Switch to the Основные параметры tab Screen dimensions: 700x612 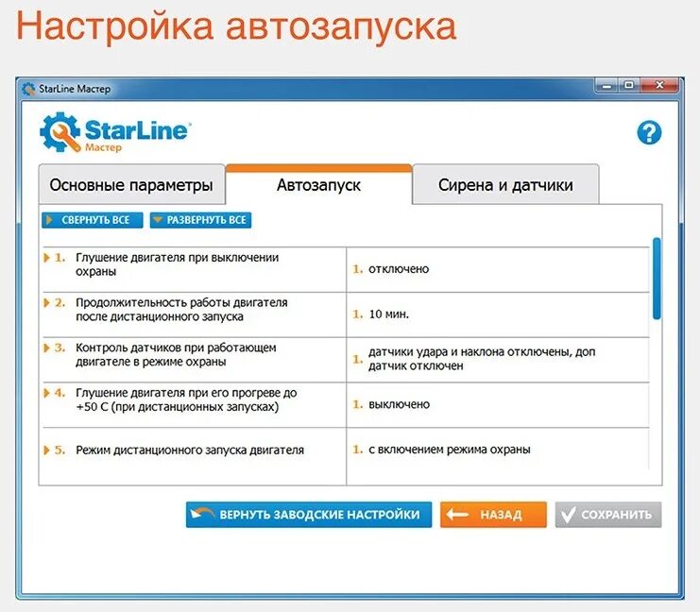click(131, 185)
